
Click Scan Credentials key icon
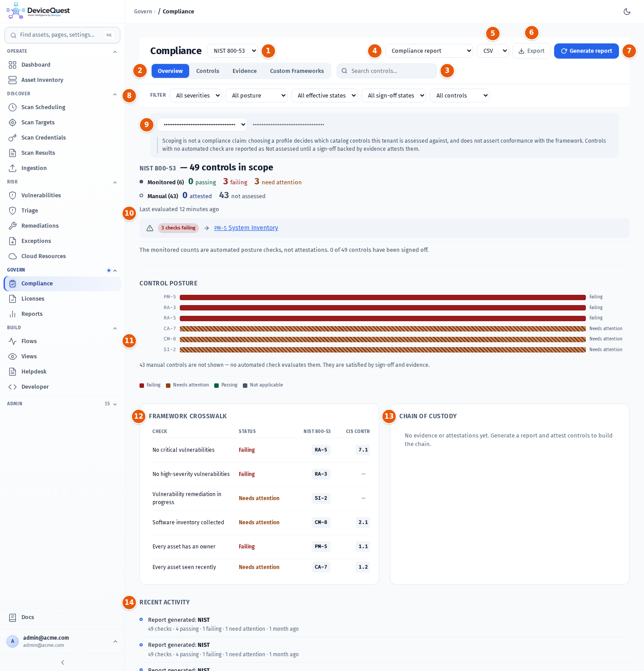click(13, 138)
